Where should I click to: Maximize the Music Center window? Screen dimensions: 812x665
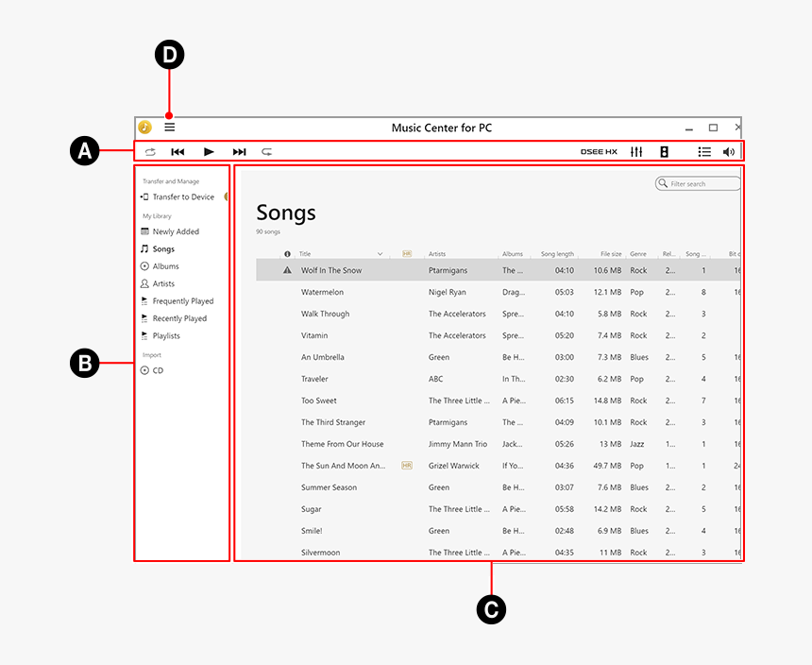tap(713, 128)
